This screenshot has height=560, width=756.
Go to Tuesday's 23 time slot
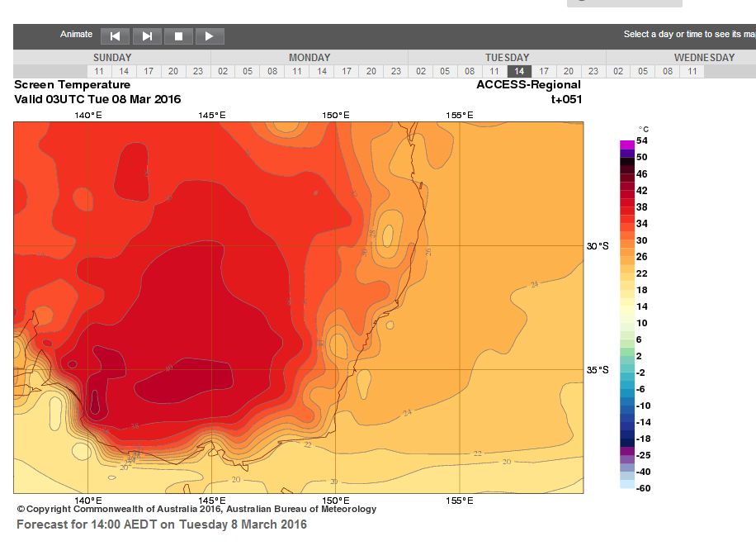[593, 71]
